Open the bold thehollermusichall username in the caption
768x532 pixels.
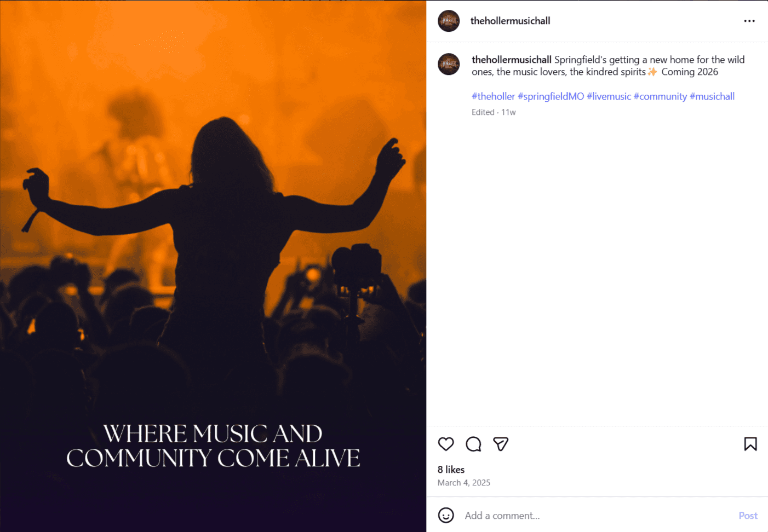(x=511, y=60)
